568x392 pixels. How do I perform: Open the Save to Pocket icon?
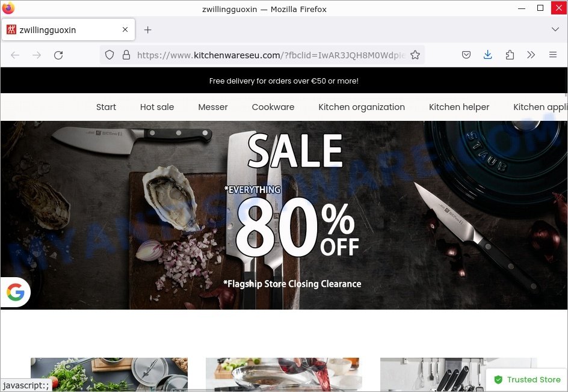466,55
